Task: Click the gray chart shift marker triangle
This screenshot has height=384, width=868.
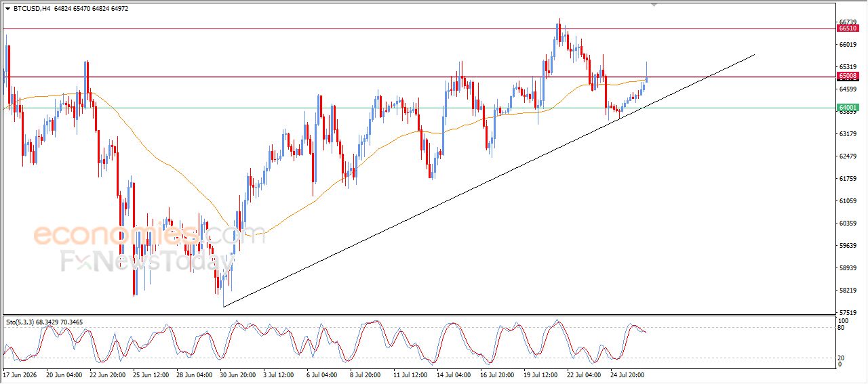Action: (654, 5)
